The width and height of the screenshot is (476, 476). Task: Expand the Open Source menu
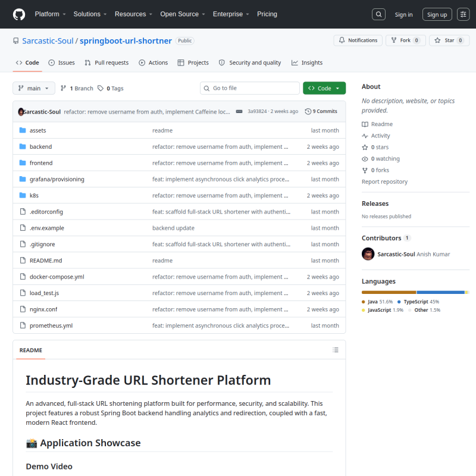183,14
